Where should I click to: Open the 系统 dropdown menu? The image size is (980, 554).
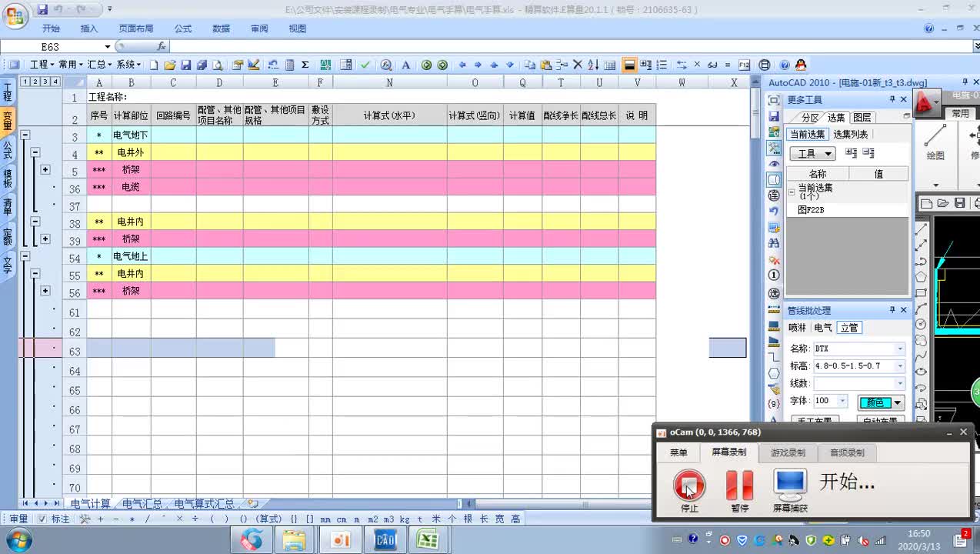(128, 65)
